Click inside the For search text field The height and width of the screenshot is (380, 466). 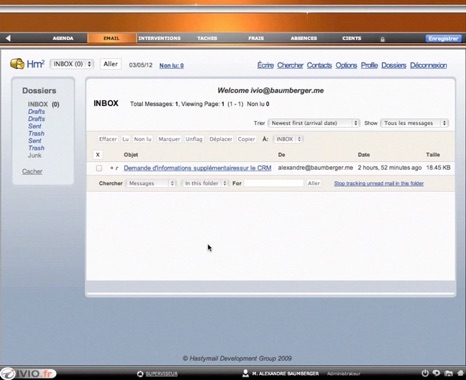(x=274, y=183)
